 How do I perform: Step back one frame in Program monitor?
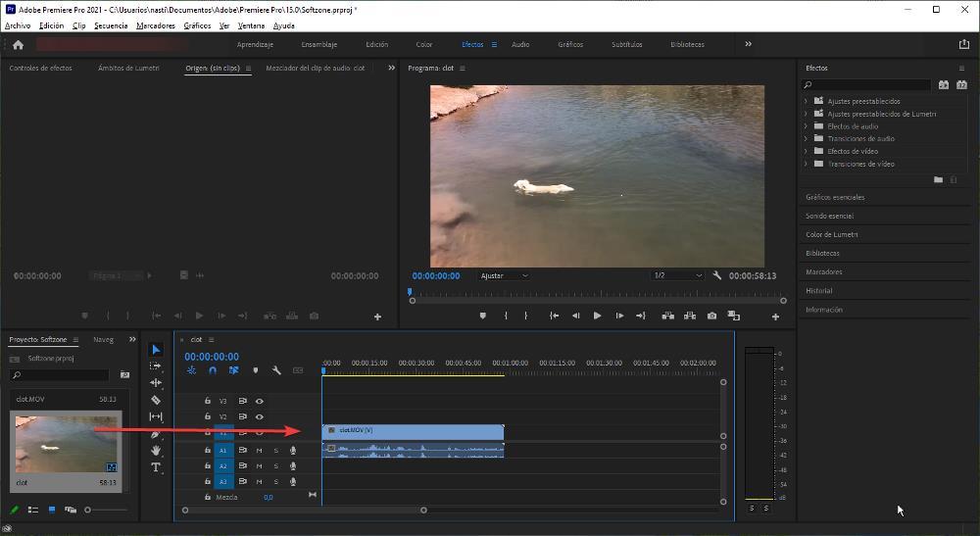coord(575,317)
